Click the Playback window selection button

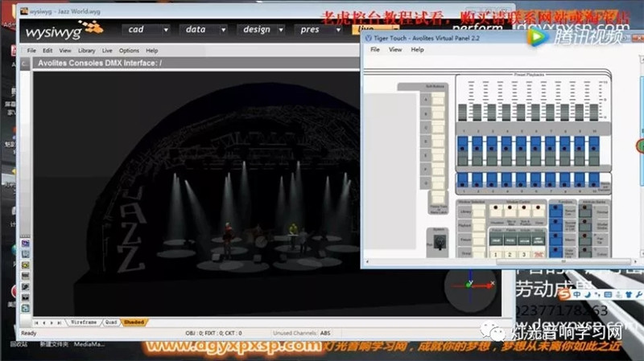(x=478, y=225)
